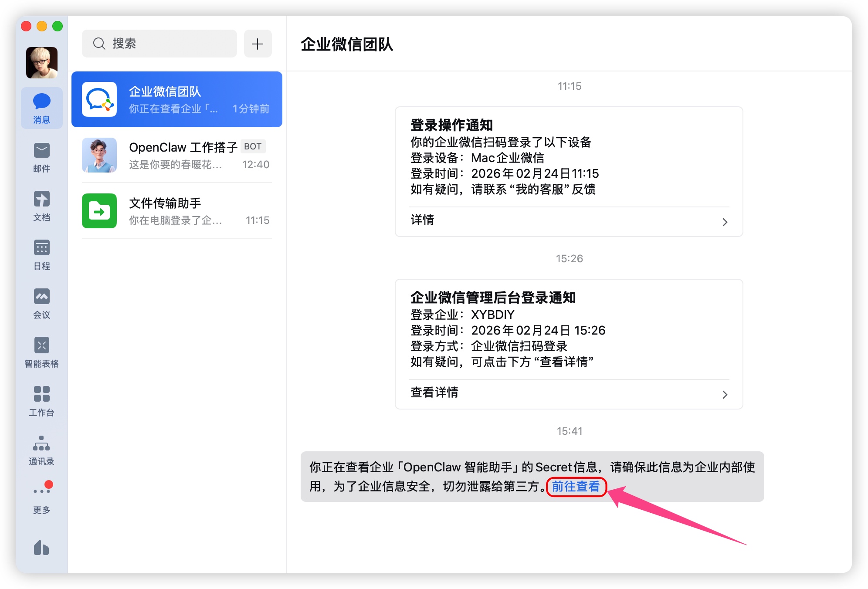Click the 前往查看 link

coord(576,487)
